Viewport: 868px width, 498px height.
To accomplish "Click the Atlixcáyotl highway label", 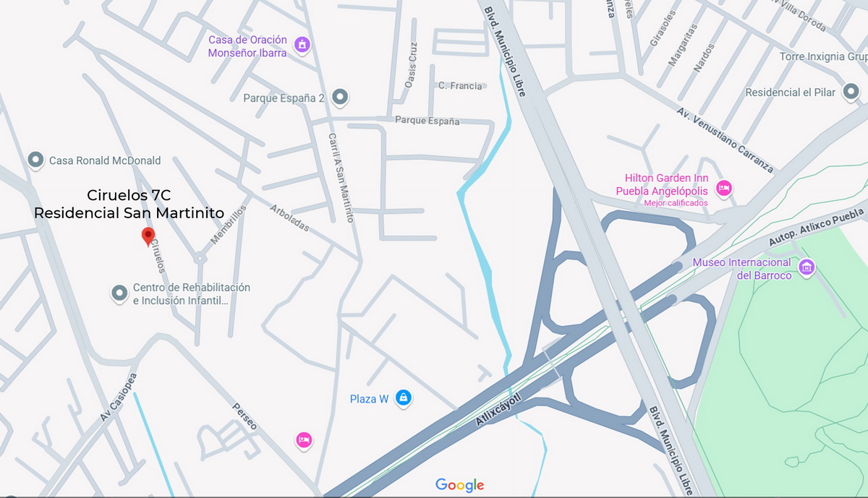I will coord(498,410).
